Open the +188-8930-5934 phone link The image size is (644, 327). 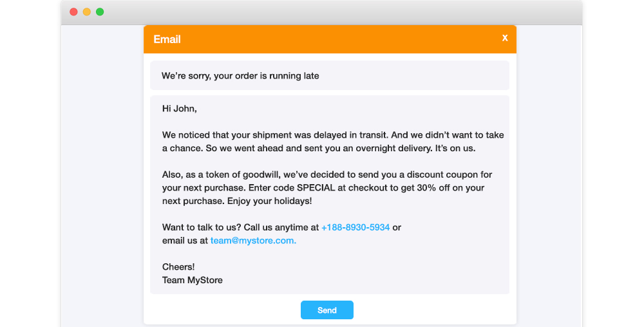(355, 227)
